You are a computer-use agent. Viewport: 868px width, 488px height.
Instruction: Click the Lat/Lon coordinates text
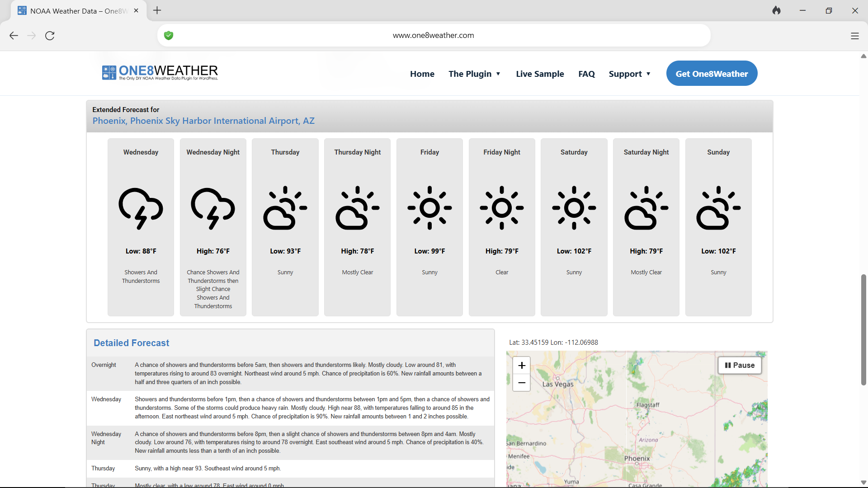(x=553, y=343)
